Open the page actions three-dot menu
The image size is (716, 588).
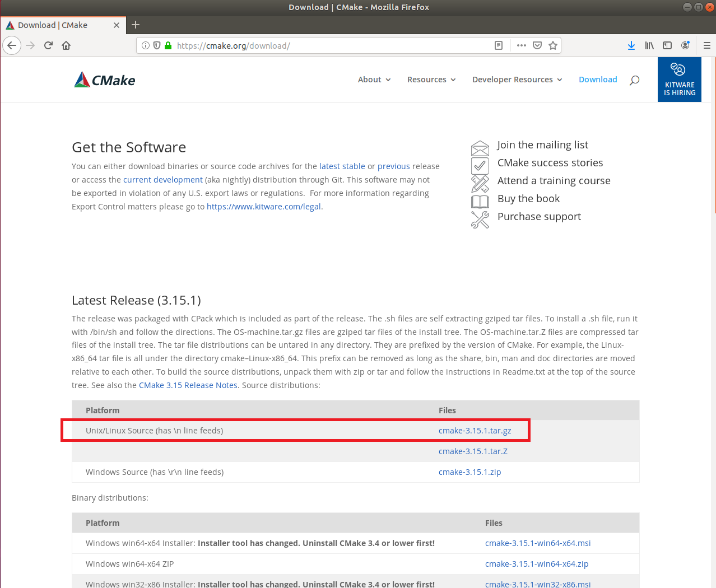[x=522, y=45]
